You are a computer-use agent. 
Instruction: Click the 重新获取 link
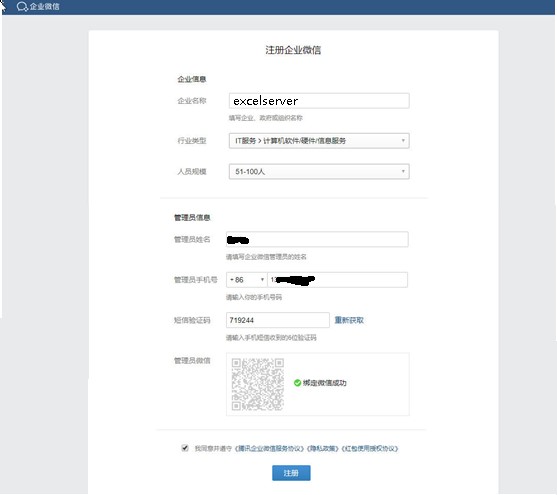349,320
